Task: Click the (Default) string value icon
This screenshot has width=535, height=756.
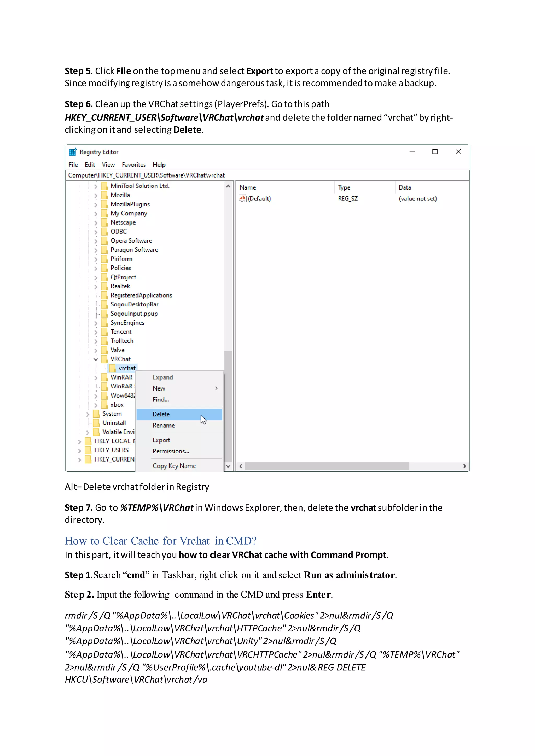Action: (242, 198)
